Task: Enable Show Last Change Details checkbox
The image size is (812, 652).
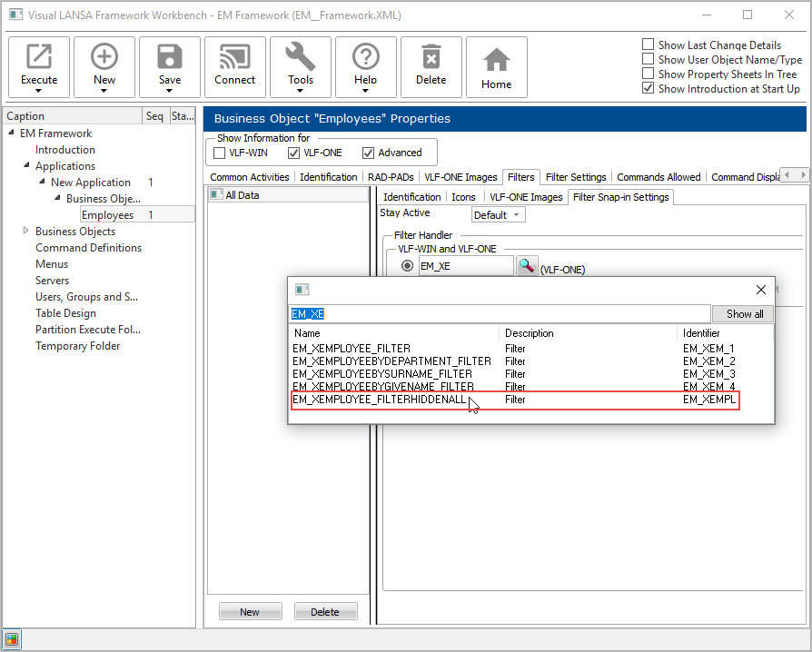Action: tap(649, 44)
